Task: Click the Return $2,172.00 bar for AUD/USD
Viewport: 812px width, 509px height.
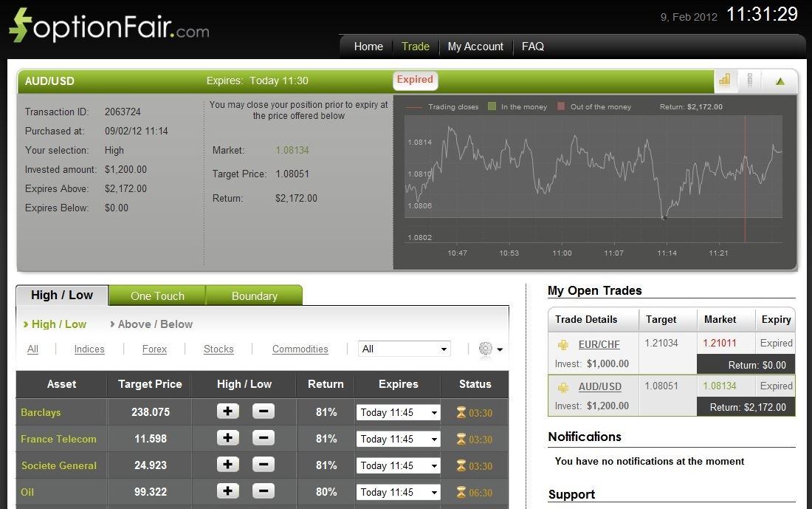Action: pos(746,407)
